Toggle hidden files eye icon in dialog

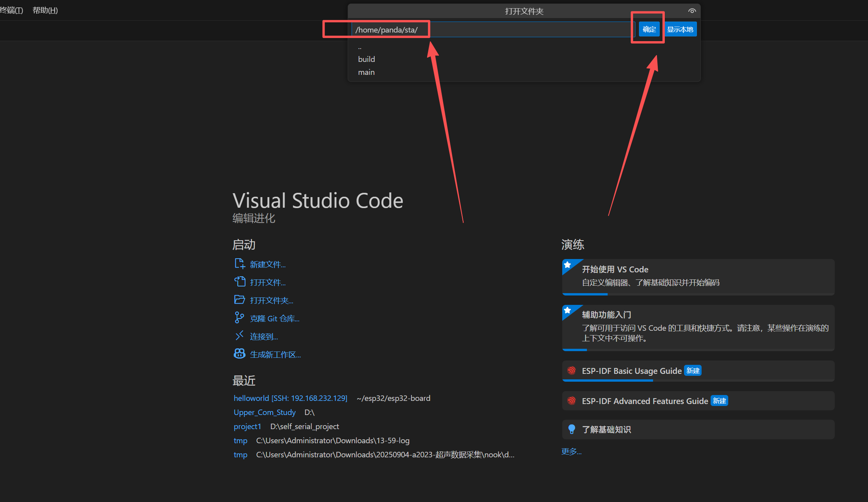pos(692,11)
